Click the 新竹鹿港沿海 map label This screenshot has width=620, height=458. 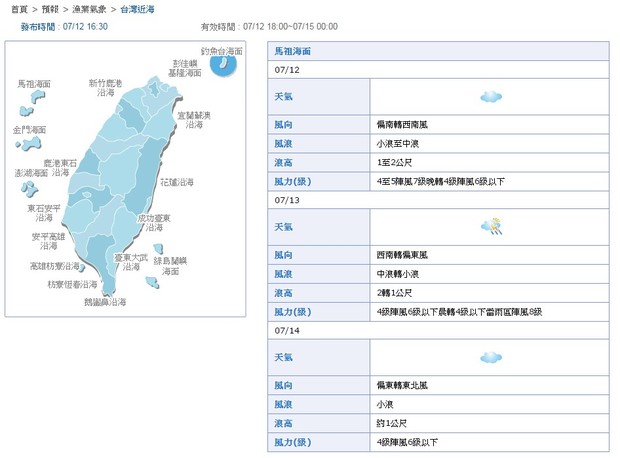tap(105, 87)
